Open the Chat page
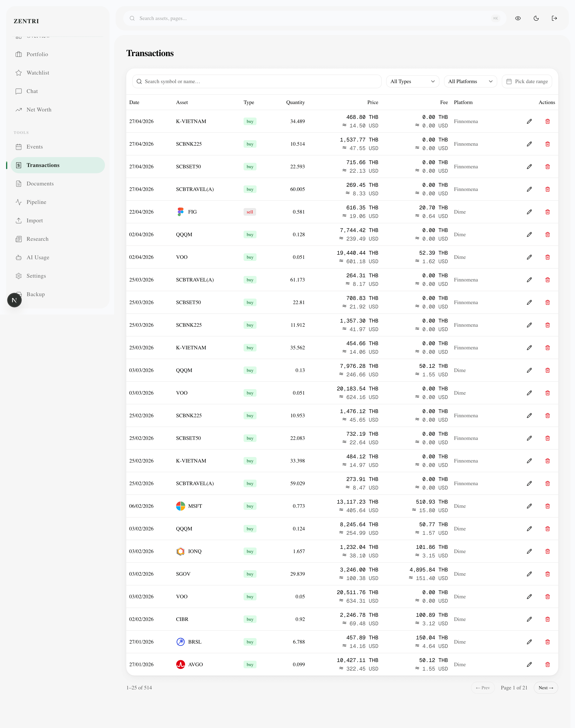Viewport: 575px width, 728px height. [58, 91]
